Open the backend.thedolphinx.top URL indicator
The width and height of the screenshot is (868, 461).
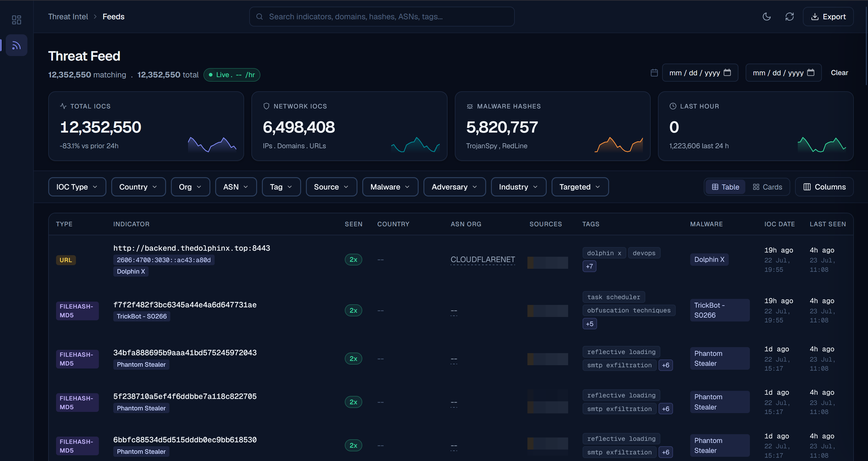[191, 248]
